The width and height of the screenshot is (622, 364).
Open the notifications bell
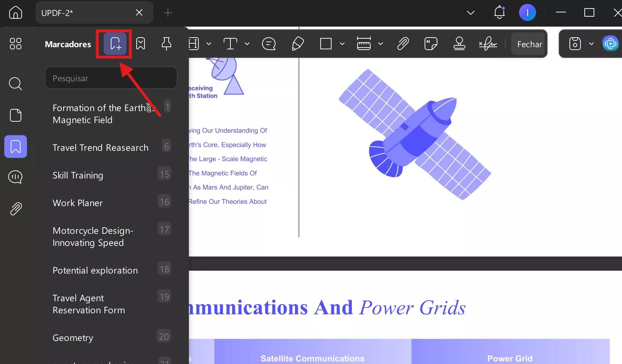(500, 12)
